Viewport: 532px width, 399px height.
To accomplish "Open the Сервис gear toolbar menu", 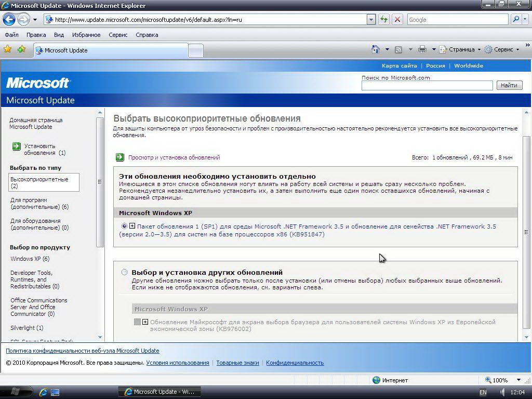I will (x=502, y=49).
